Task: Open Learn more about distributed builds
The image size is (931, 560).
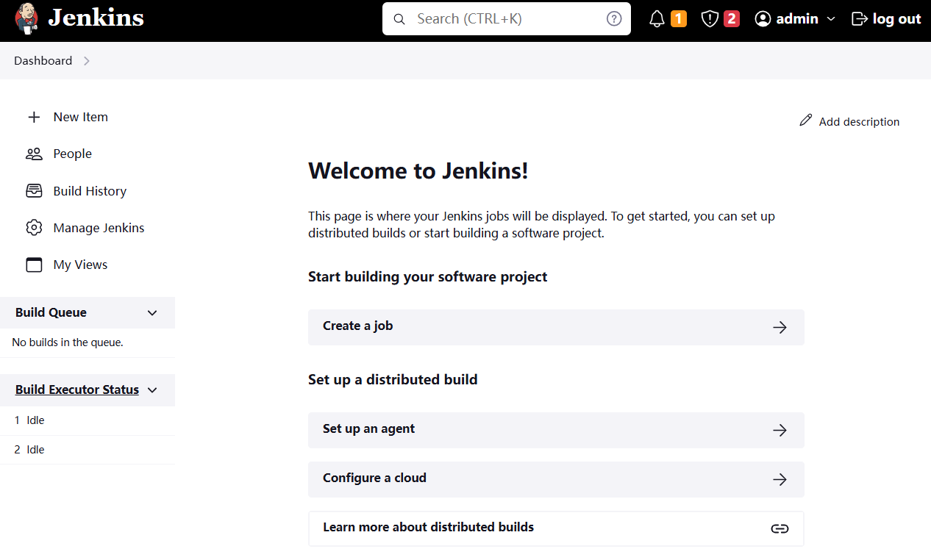Action: [x=556, y=528]
